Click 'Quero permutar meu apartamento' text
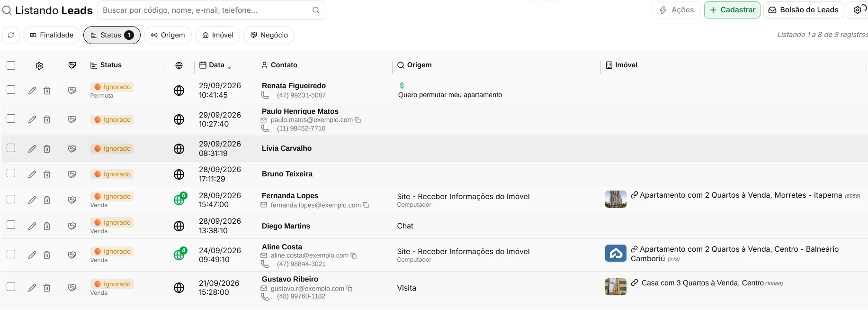This screenshot has height=310, width=868. pos(450,95)
